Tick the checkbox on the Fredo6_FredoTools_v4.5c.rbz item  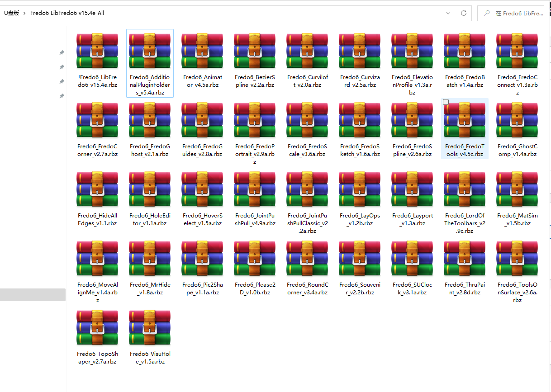click(446, 102)
